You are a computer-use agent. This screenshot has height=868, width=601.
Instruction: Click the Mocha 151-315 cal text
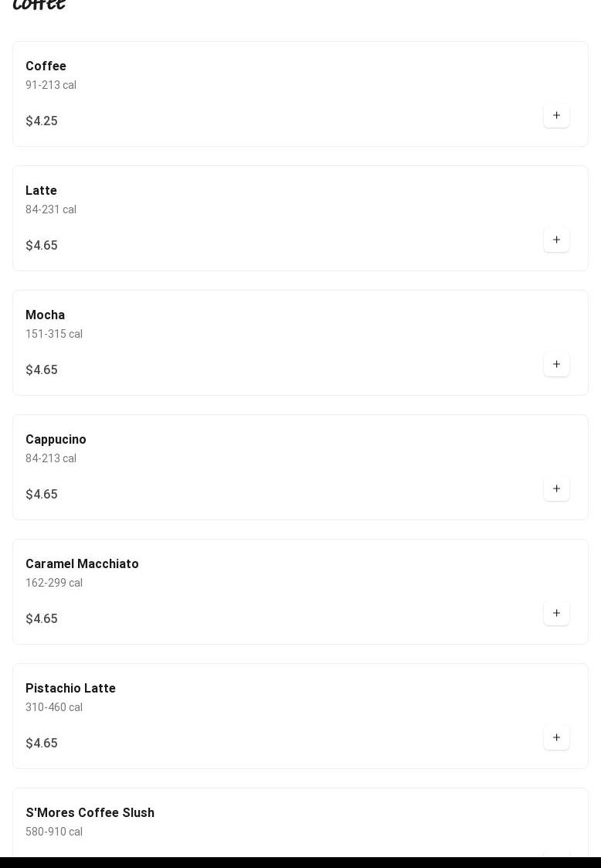54,334
